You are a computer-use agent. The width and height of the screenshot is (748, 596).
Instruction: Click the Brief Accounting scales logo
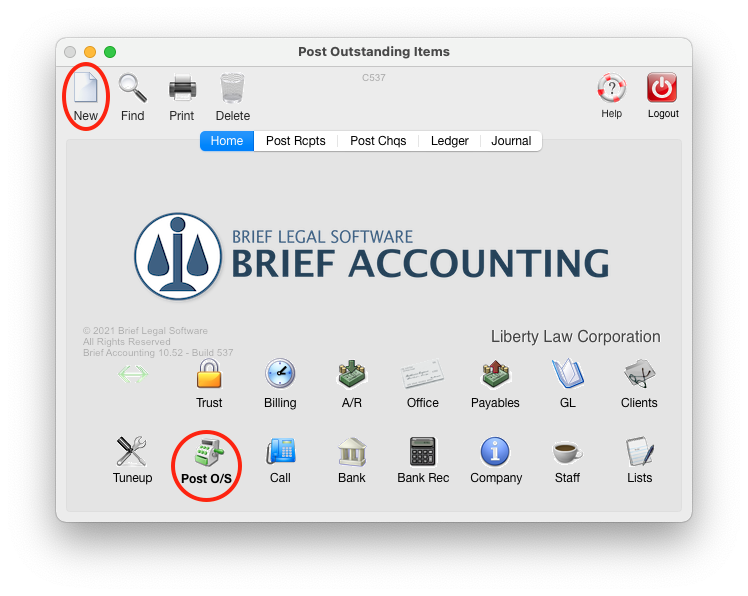[178, 256]
